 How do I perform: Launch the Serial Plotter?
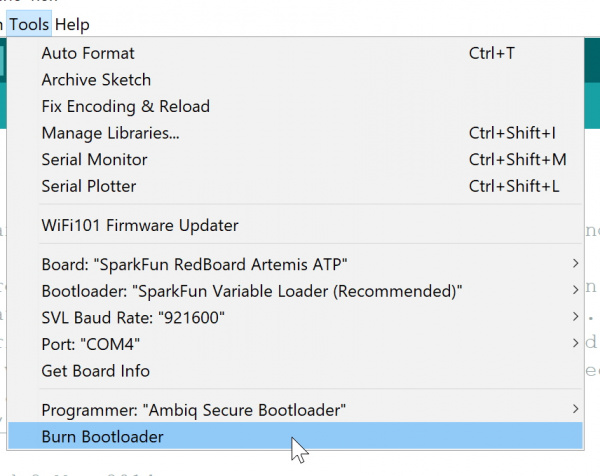tap(295, 186)
